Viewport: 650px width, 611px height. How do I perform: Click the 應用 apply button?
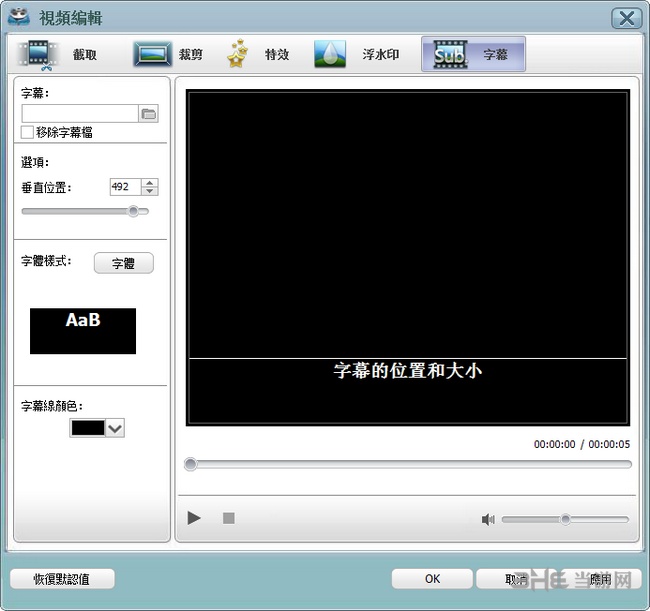point(601,579)
